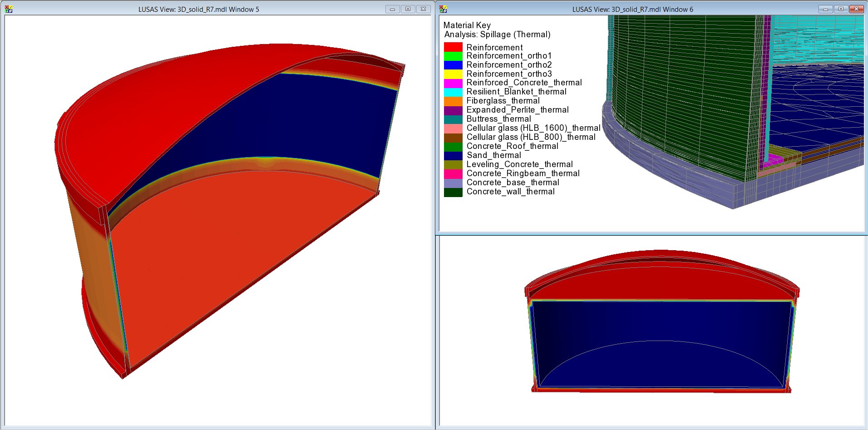
Task: Click the green Reinforcement_ortho1 swatch
Action: [453, 56]
